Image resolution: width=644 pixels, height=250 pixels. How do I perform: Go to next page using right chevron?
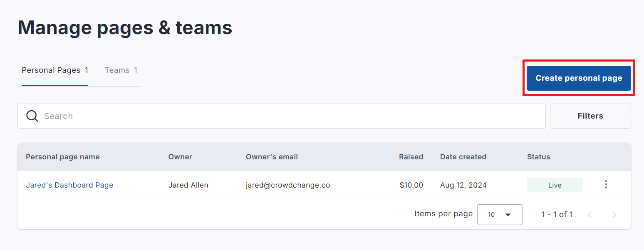(614, 215)
